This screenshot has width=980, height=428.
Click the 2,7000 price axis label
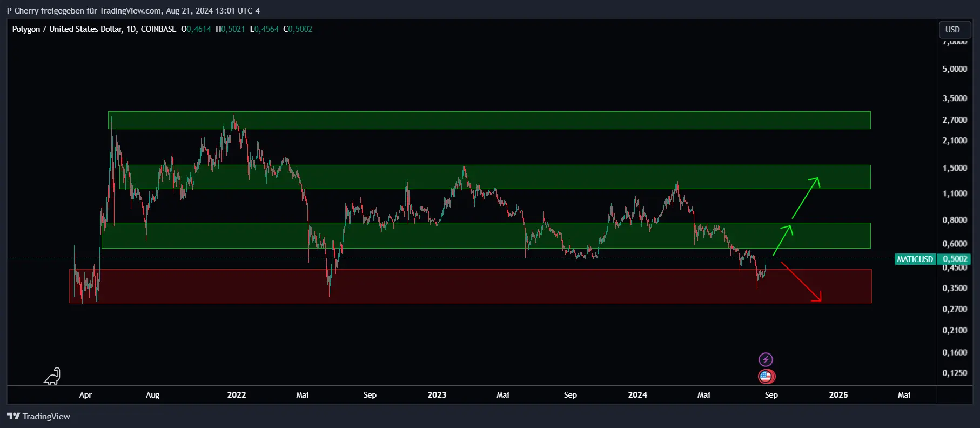tap(955, 120)
